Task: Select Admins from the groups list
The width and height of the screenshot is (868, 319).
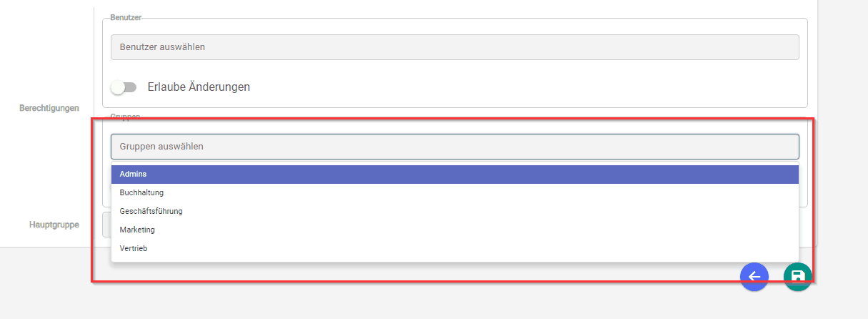Action: pyautogui.click(x=455, y=175)
